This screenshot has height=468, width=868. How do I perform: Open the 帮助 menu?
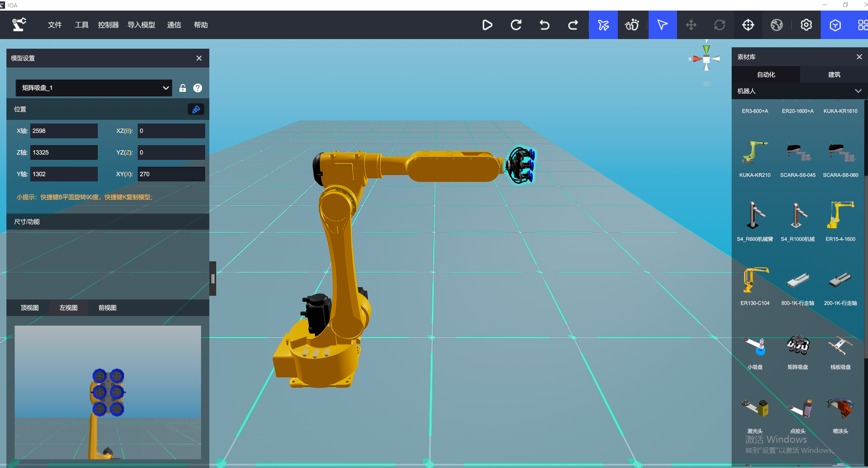[201, 25]
